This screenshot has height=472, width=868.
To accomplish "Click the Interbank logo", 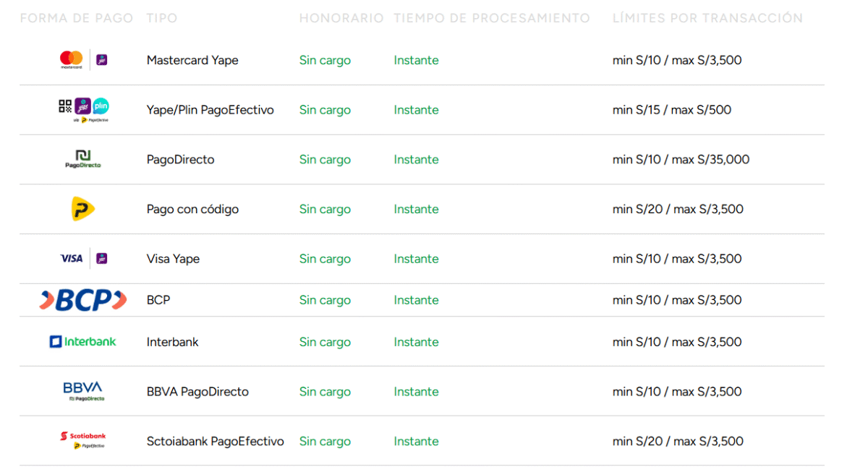I will tap(83, 341).
